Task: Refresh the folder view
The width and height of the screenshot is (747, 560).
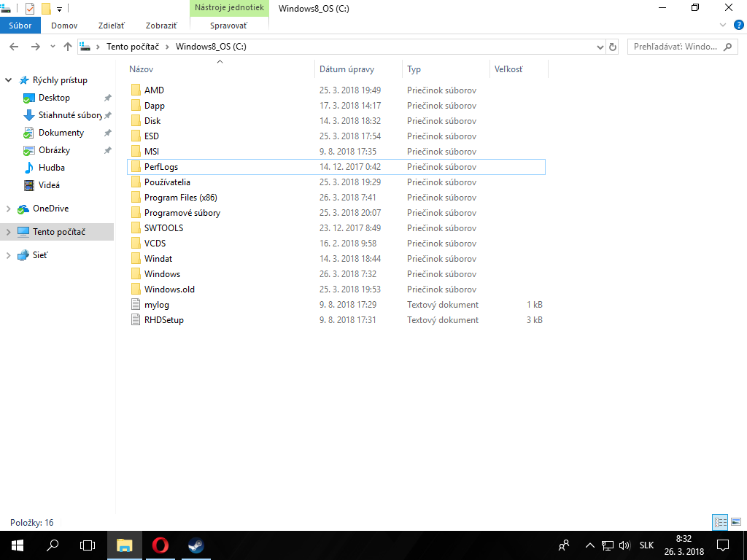Action: [x=613, y=47]
